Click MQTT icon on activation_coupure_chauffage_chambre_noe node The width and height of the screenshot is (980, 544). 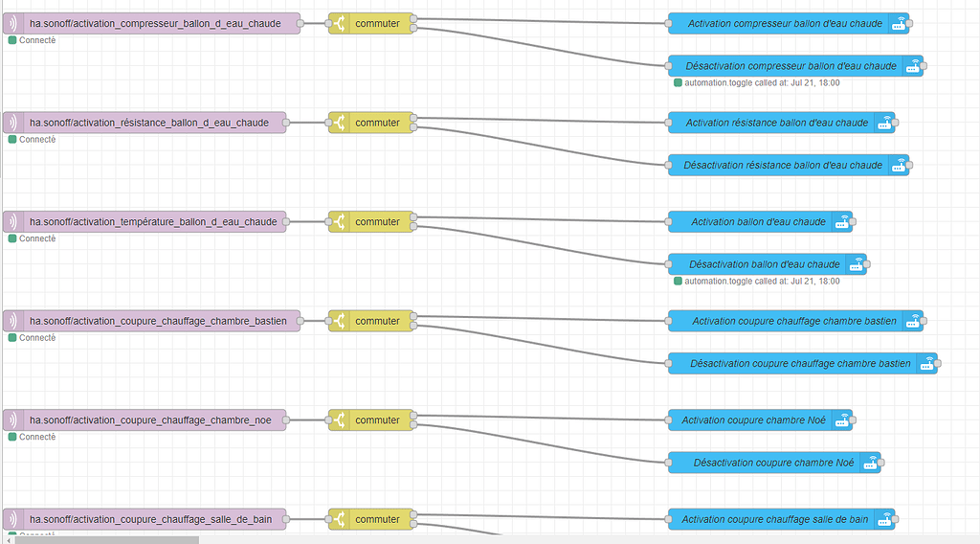(x=12, y=420)
